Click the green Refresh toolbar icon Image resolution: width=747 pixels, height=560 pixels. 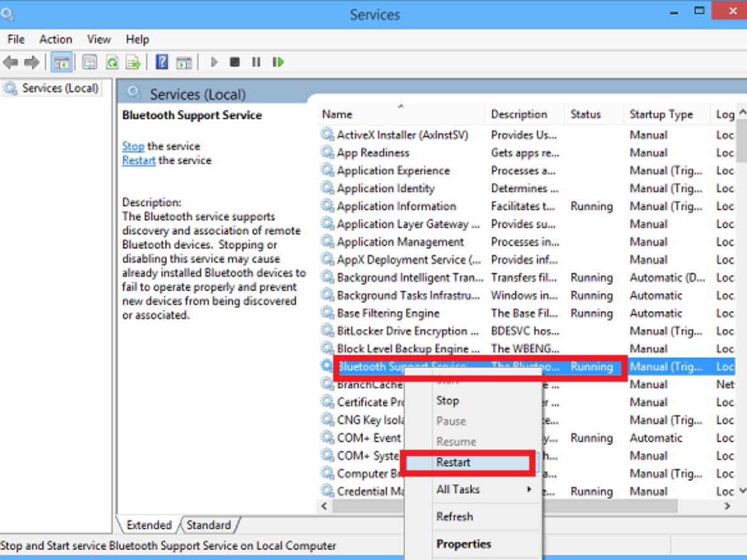(112, 62)
